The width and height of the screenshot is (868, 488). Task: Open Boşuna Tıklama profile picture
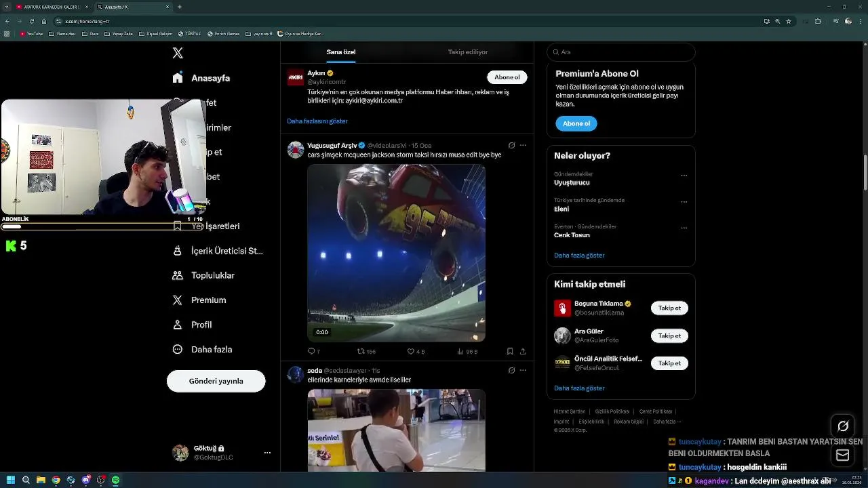click(x=563, y=308)
